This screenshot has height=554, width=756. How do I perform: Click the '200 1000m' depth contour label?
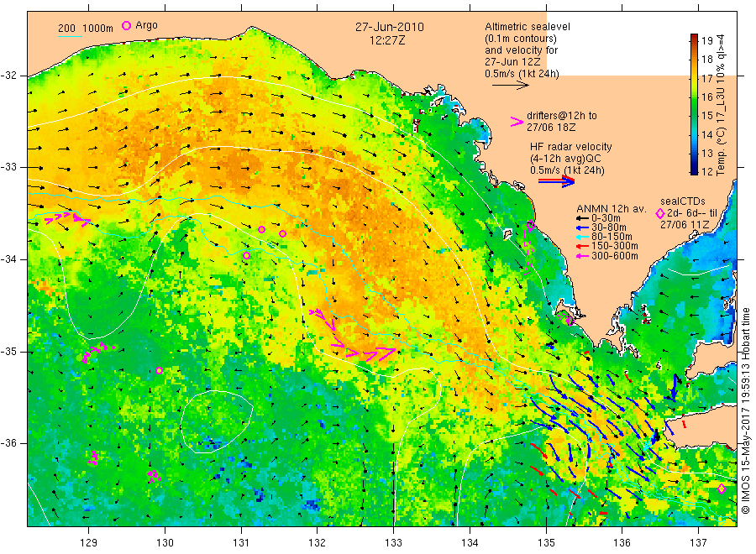(x=86, y=28)
